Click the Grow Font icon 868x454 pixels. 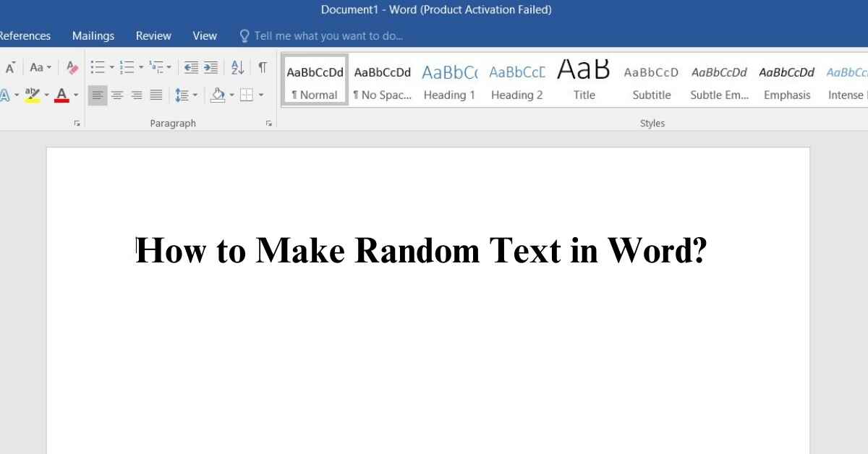click(9, 67)
